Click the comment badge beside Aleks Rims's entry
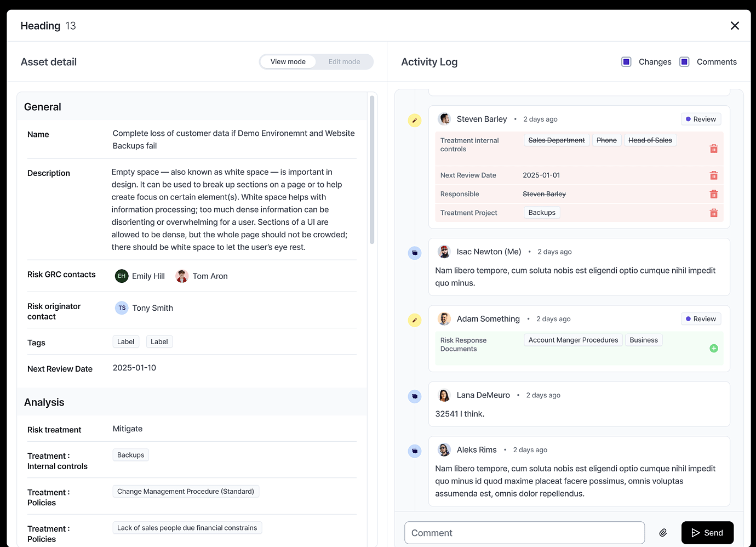The width and height of the screenshot is (756, 547). (415, 451)
